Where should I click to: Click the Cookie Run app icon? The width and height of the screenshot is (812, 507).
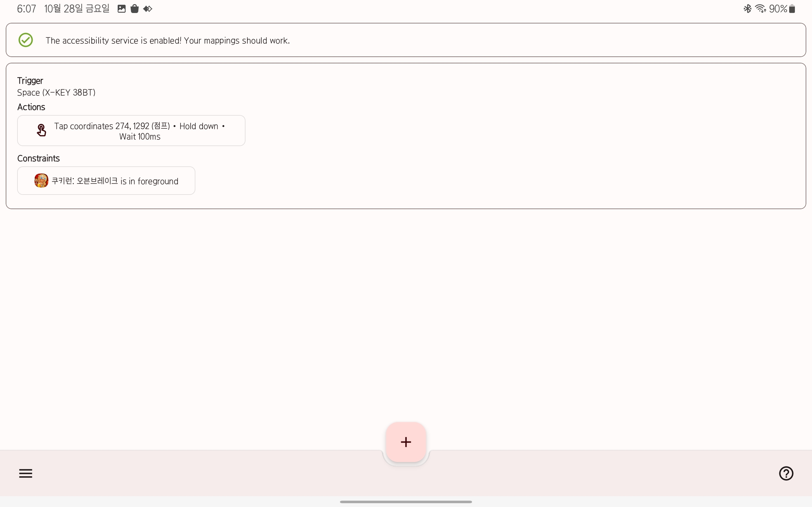(x=41, y=181)
